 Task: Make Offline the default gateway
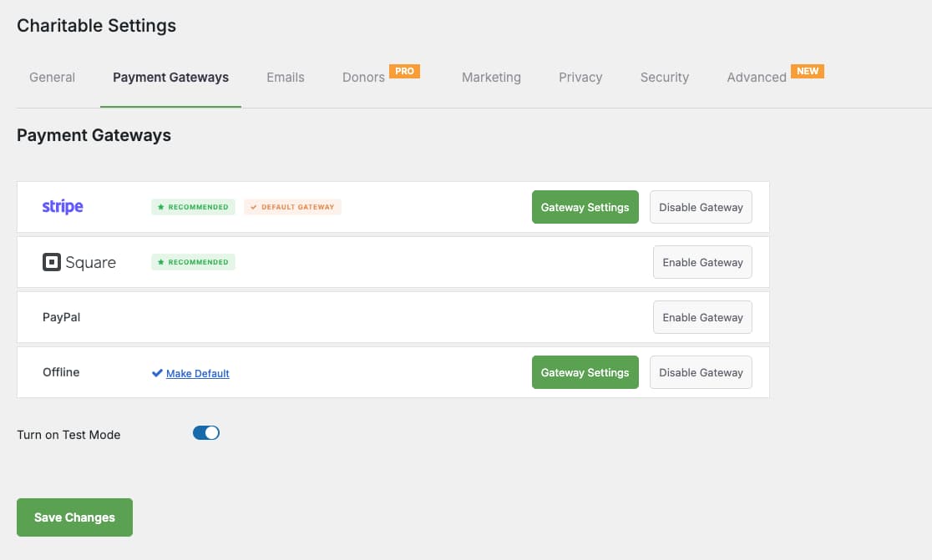[x=198, y=374]
